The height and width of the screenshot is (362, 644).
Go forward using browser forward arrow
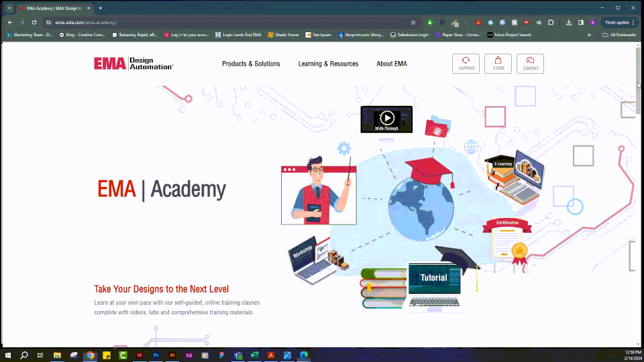click(x=22, y=23)
